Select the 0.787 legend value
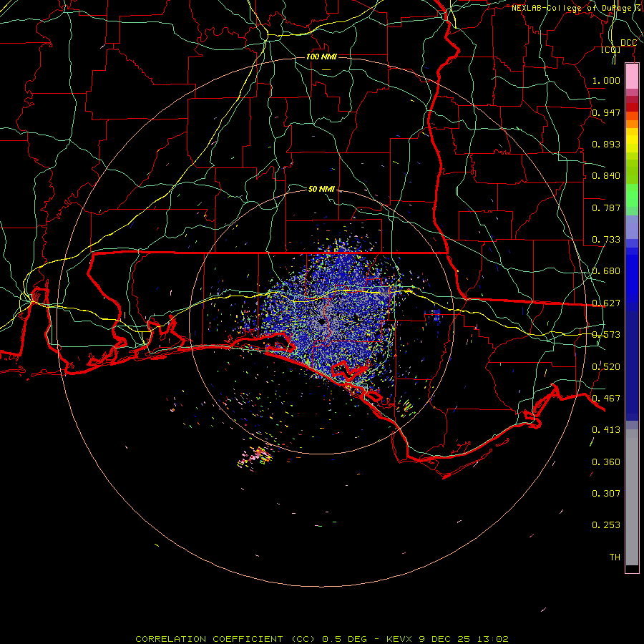The width and height of the screenshot is (644, 644). tap(606, 208)
